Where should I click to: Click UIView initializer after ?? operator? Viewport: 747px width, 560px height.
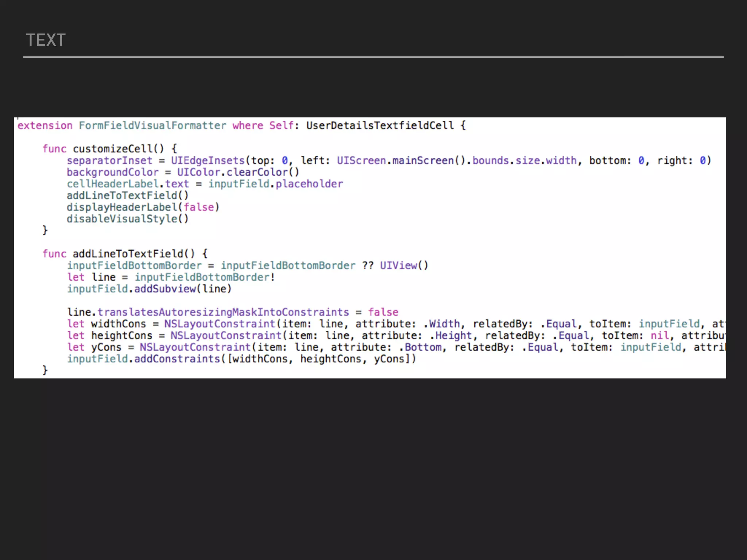click(398, 265)
